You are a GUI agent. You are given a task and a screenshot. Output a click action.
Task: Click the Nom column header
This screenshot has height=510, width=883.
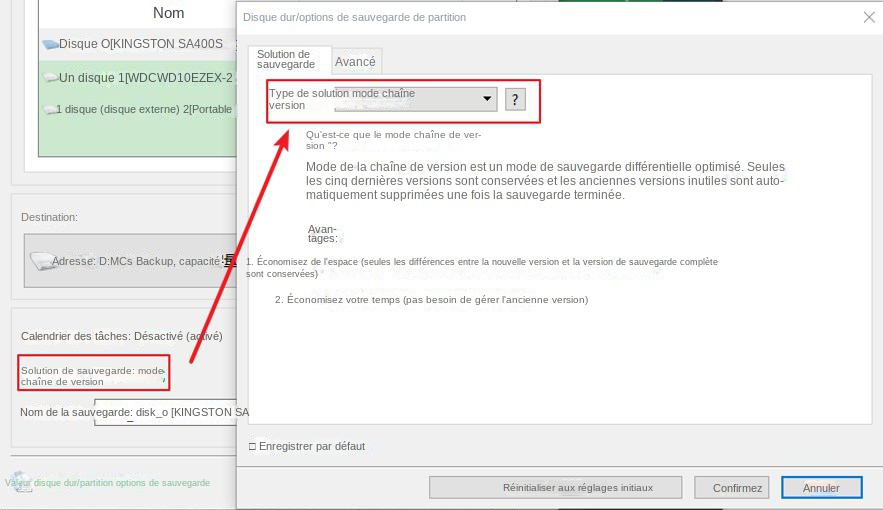pos(168,13)
